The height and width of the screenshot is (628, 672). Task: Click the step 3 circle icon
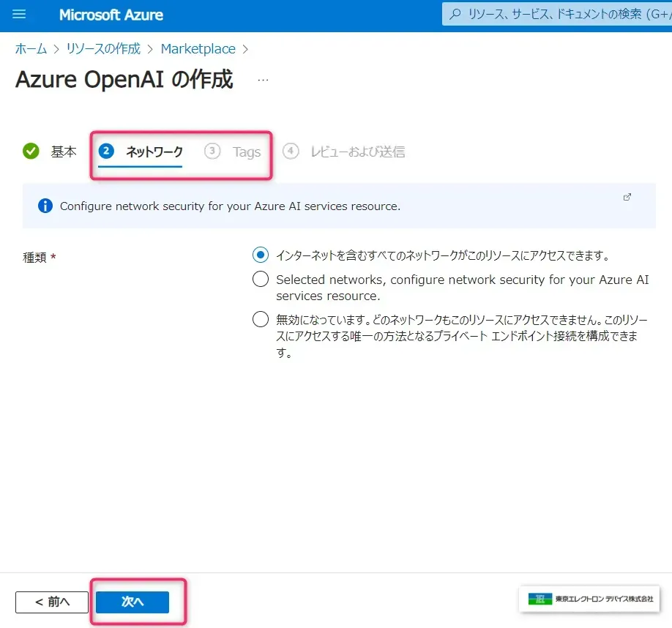(x=212, y=151)
